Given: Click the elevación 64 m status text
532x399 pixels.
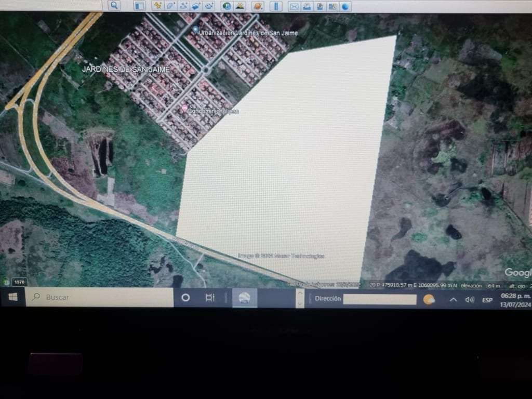Looking at the screenshot, I should pyautogui.click(x=481, y=286).
